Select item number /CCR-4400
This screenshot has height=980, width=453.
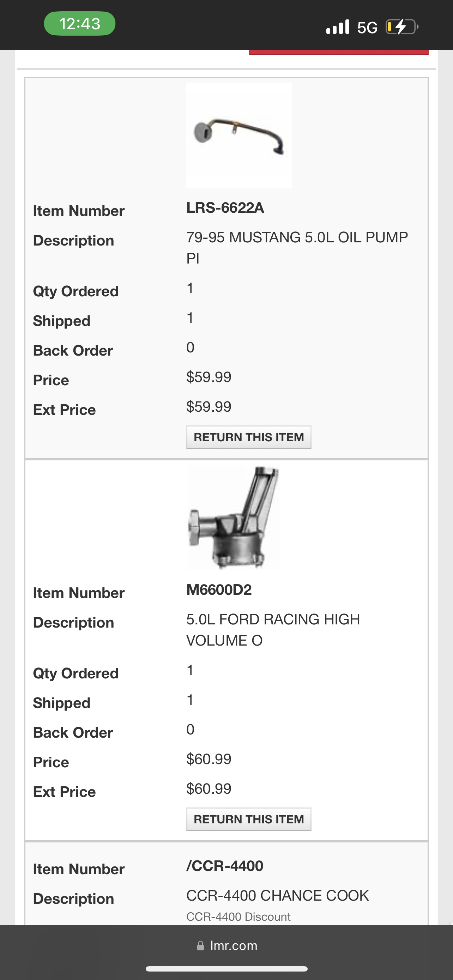pyautogui.click(x=224, y=866)
